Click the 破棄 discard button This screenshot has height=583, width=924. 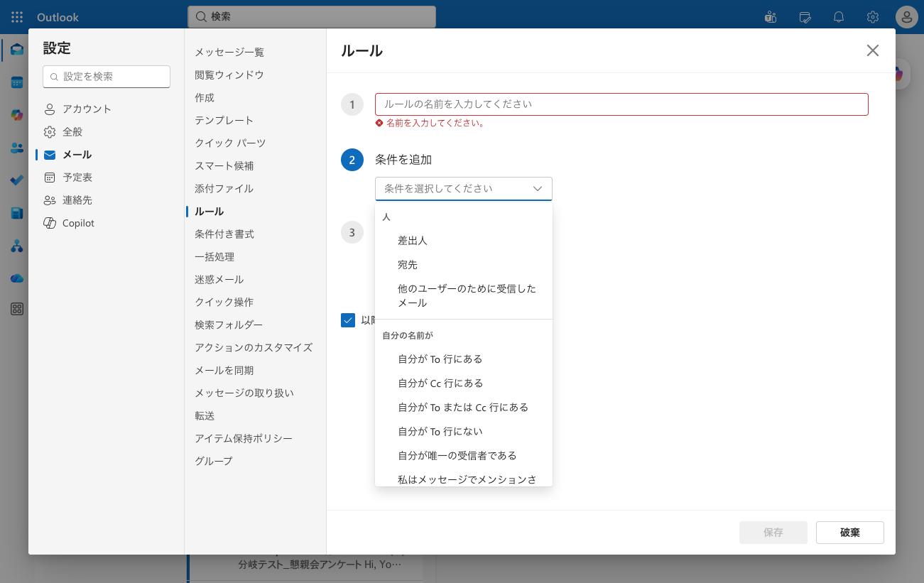(x=850, y=533)
